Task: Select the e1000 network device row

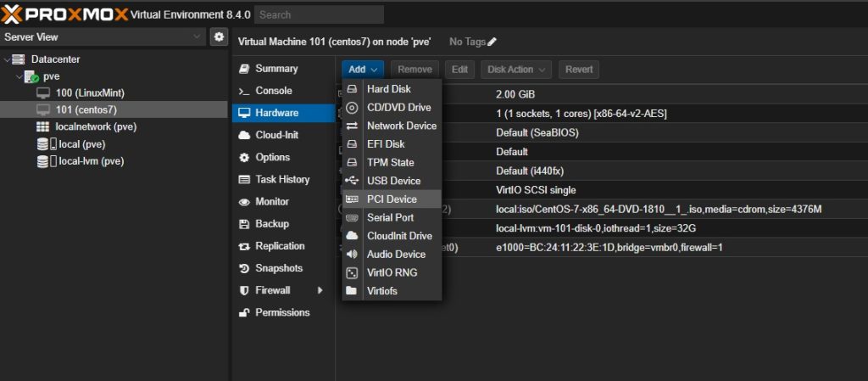Action: pyautogui.click(x=602, y=248)
